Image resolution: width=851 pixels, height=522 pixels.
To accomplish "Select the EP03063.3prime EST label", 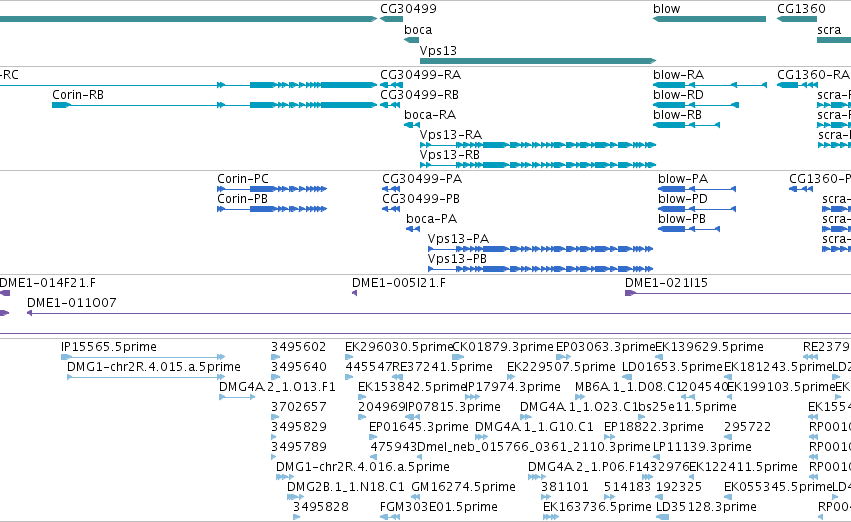I will (606, 347).
